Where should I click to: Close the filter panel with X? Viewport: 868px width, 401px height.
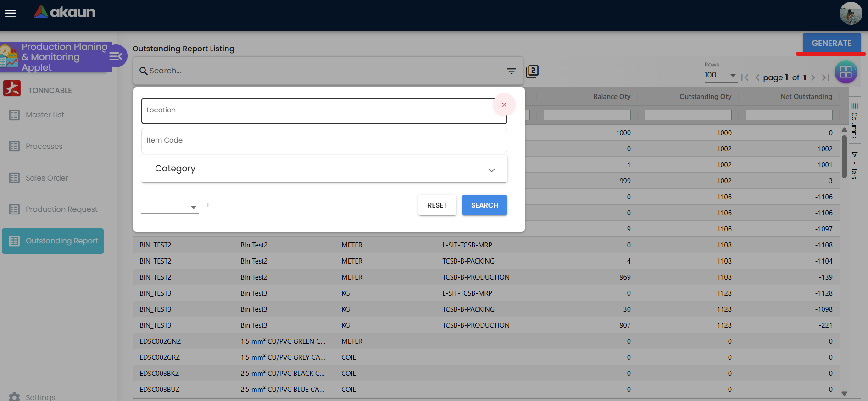504,105
